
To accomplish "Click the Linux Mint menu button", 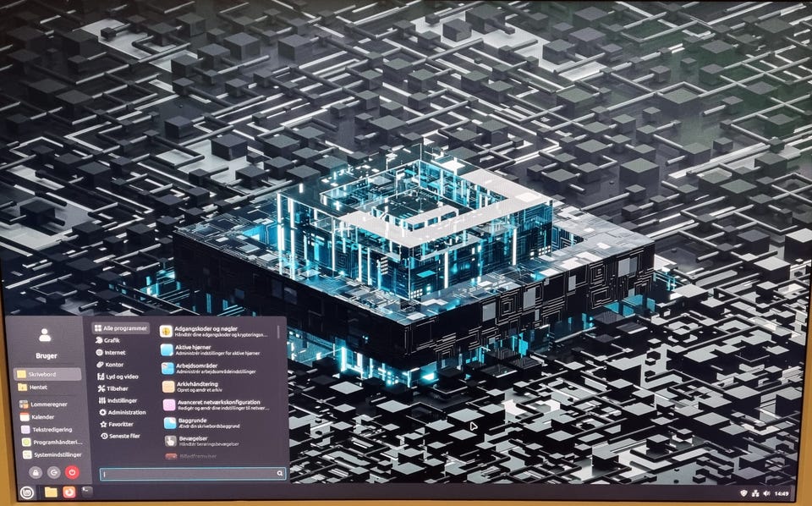I will point(27,492).
